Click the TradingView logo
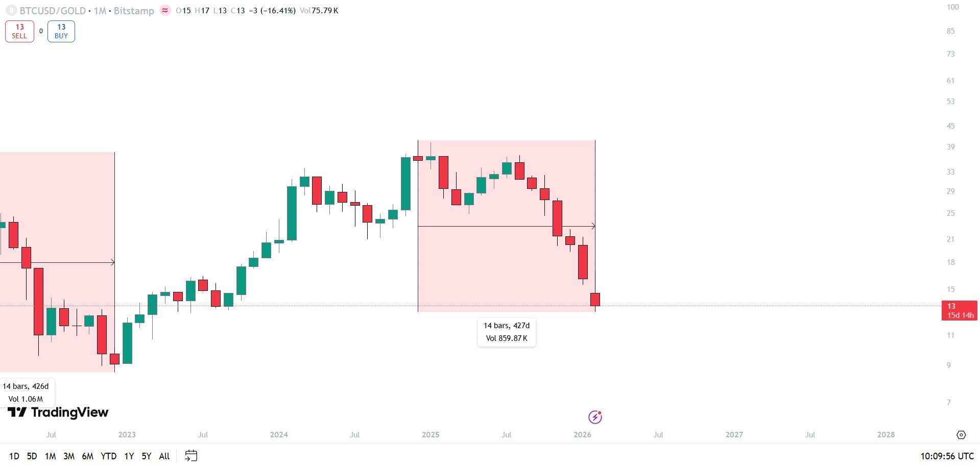The height and width of the screenshot is (468, 980). (x=58, y=412)
